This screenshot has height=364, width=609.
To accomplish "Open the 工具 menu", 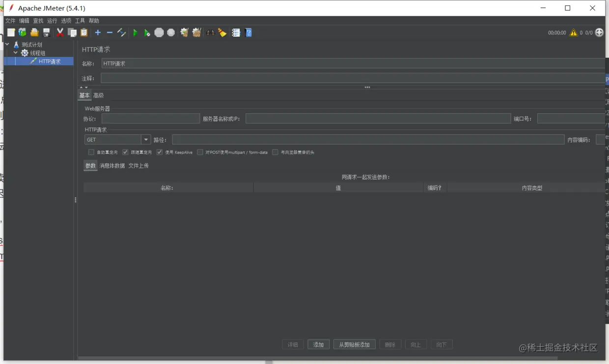I will (x=80, y=21).
